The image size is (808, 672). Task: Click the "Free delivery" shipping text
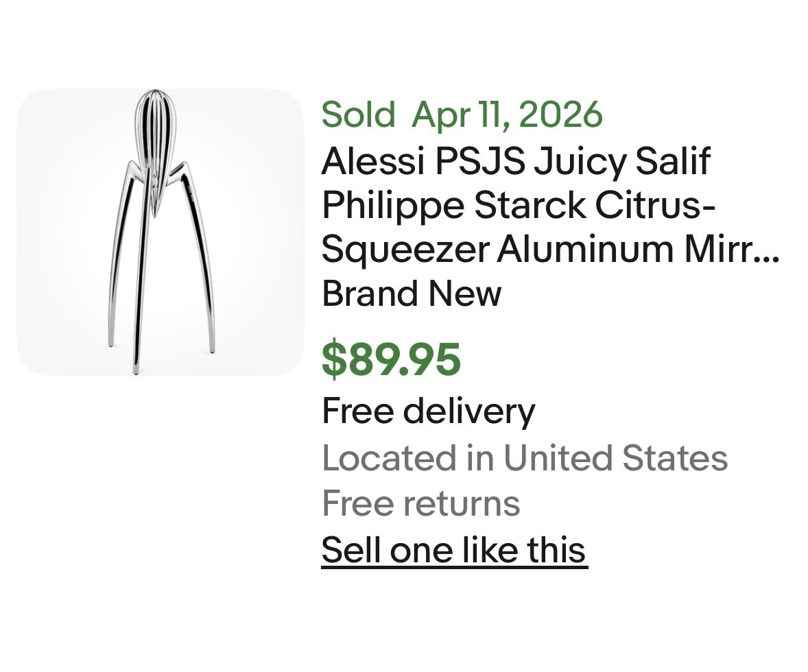pyautogui.click(x=428, y=411)
